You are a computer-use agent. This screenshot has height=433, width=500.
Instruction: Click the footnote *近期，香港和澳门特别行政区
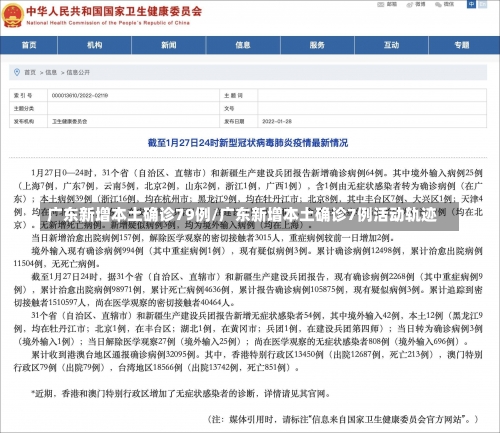(x=181, y=394)
